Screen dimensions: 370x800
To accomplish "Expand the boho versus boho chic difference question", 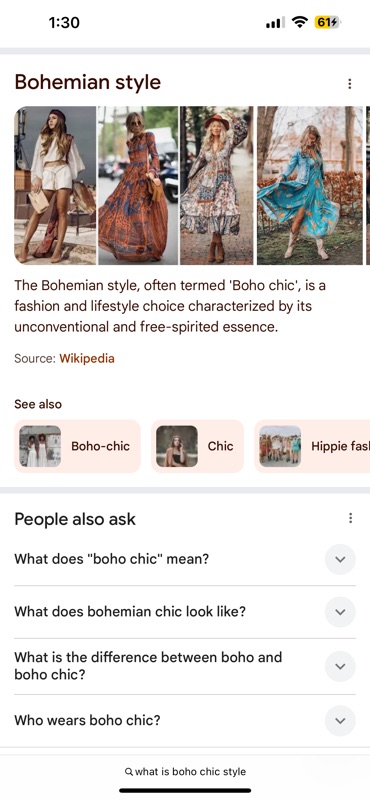I will point(340,666).
